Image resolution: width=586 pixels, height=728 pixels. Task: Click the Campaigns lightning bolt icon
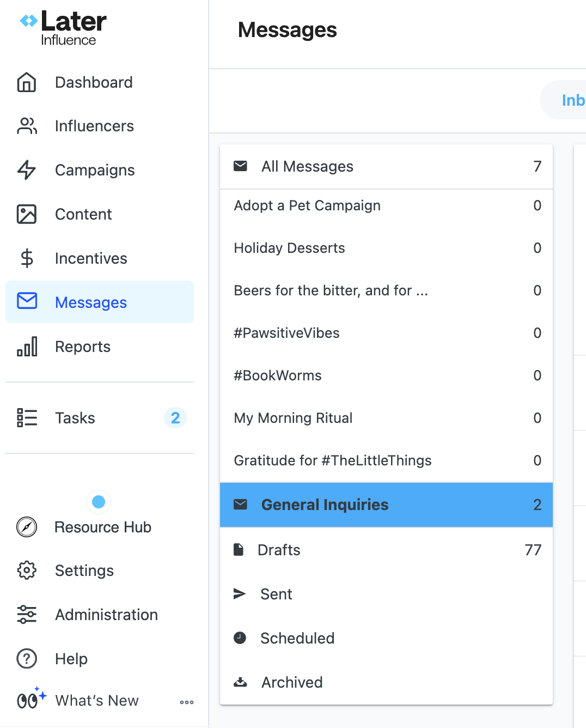click(x=26, y=171)
